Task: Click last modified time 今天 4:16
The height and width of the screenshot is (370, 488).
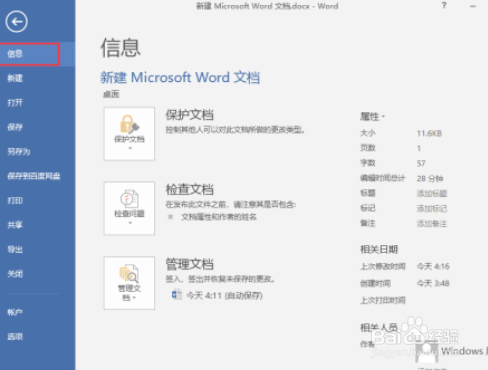Action: (x=433, y=266)
